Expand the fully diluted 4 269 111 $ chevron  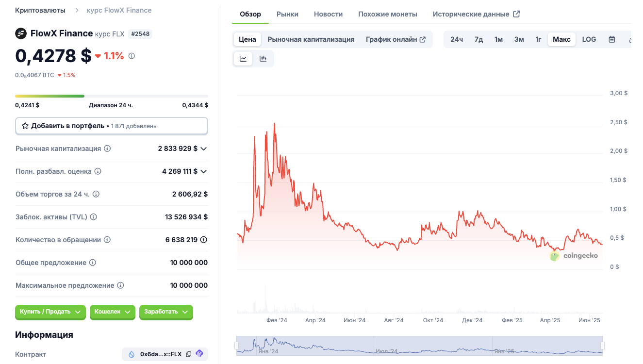tap(204, 171)
